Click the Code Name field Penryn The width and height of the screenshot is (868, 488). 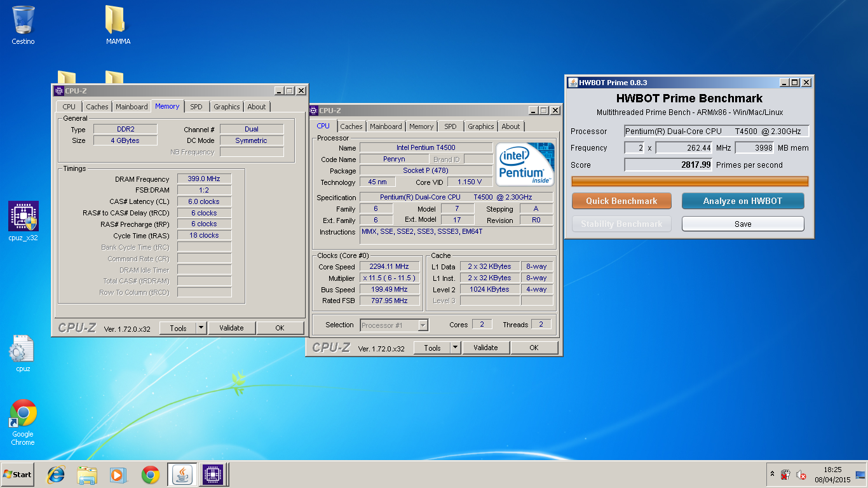click(x=394, y=159)
